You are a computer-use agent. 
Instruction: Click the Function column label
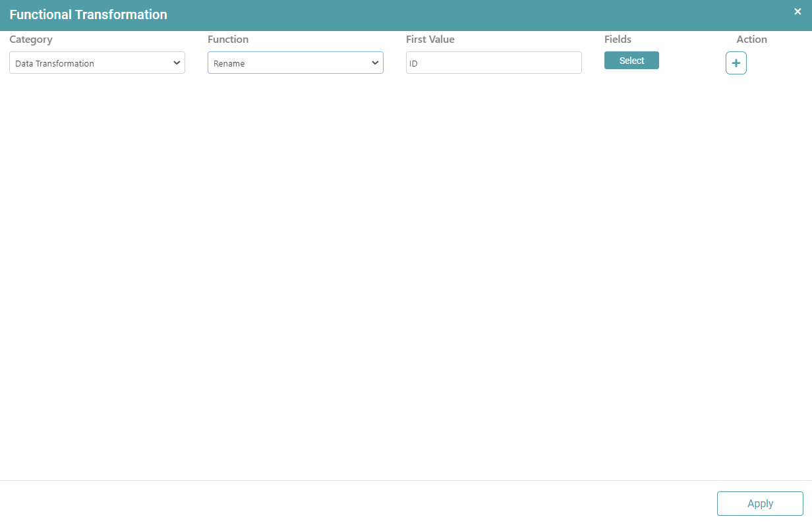tap(228, 40)
